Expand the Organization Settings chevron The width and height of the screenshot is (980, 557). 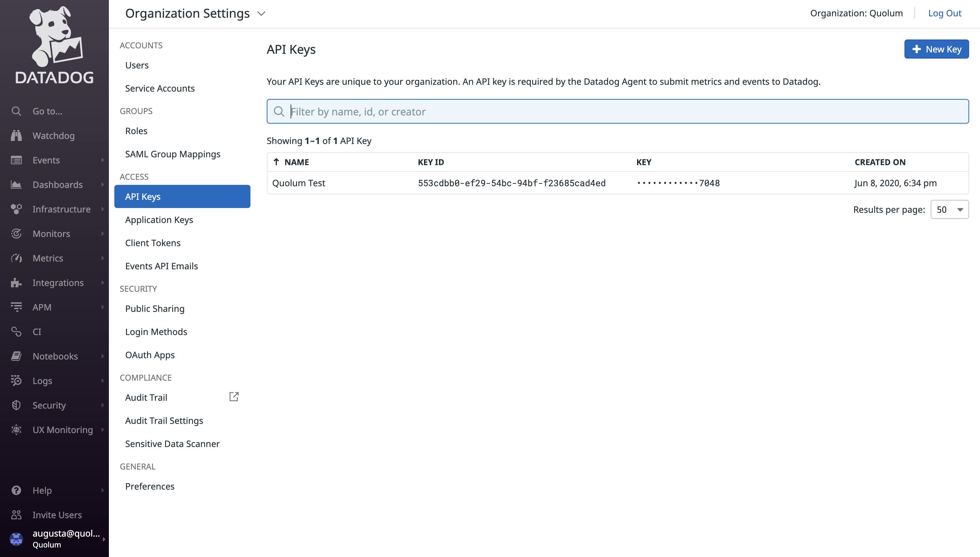[x=261, y=14]
